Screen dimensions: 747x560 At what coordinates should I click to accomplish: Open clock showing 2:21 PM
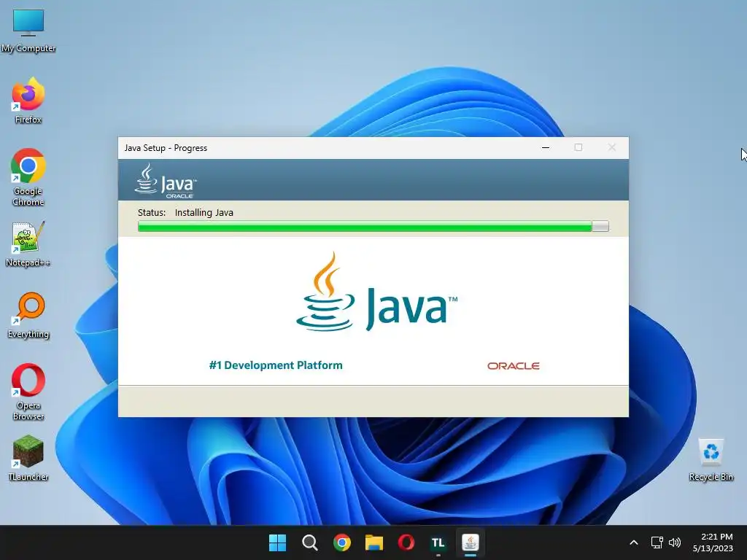(713, 542)
